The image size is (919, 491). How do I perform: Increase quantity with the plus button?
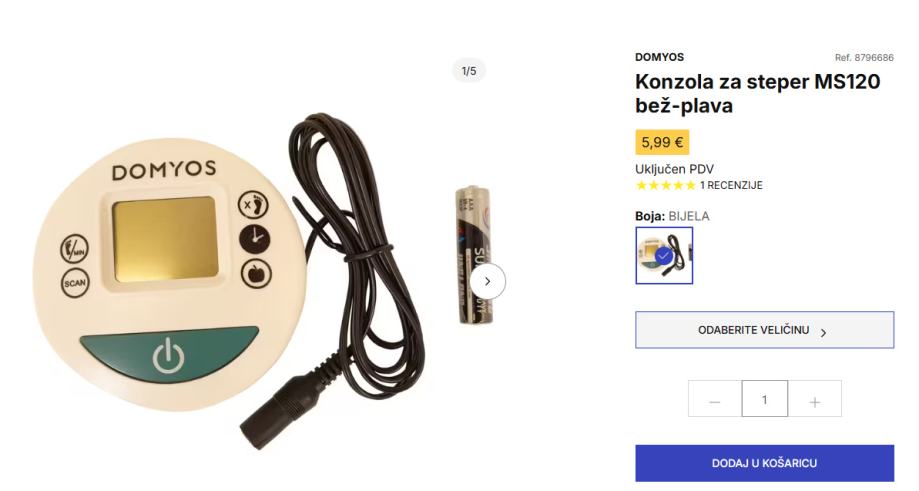click(815, 399)
